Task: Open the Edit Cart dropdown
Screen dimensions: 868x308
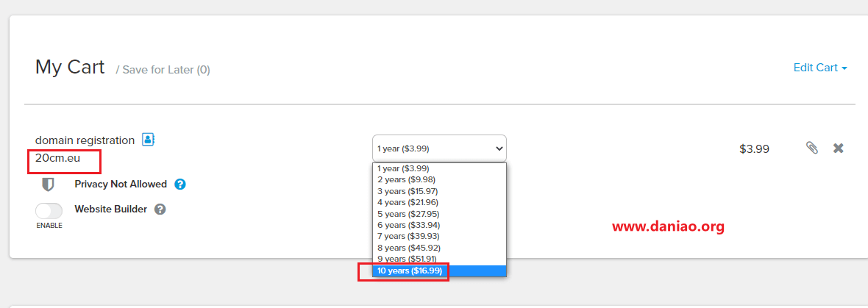Action: coord(820,68)
